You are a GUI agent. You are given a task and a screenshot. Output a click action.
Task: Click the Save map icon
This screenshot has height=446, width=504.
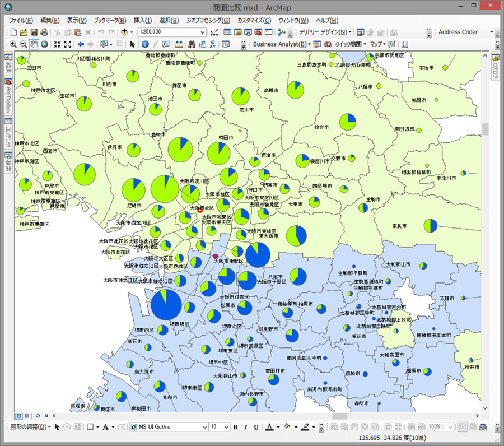tap(34, 32)
